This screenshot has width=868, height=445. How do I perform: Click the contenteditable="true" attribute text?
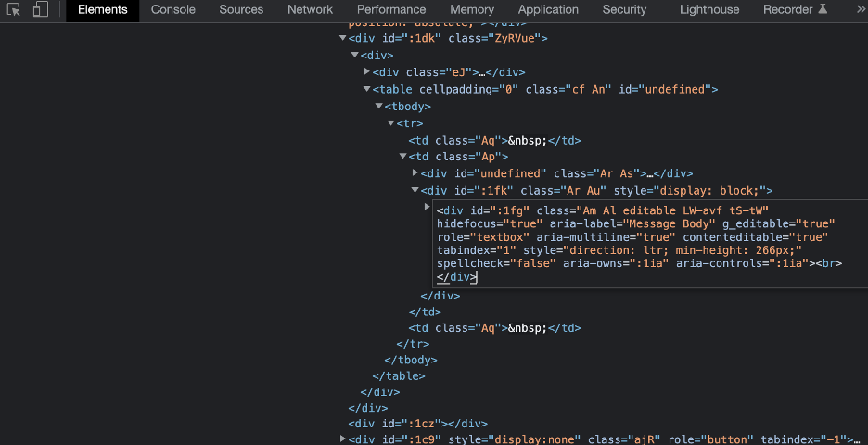coord(756,237)
